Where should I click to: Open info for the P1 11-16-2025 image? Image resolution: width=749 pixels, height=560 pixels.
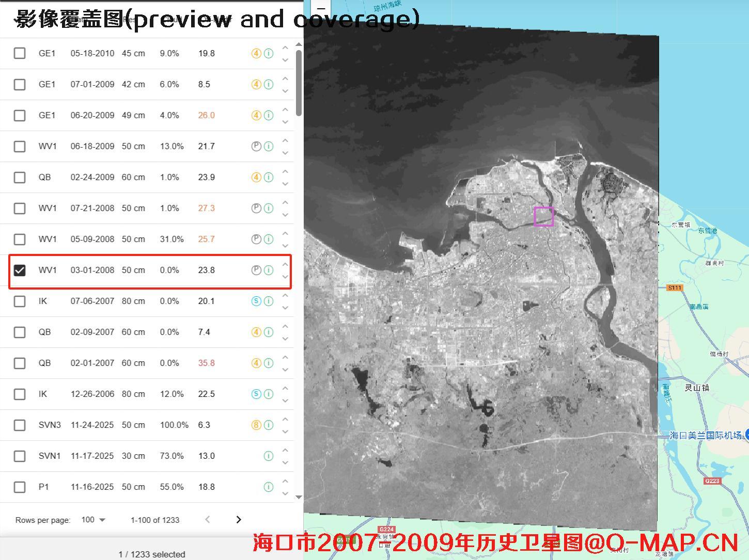pos(268,487)
